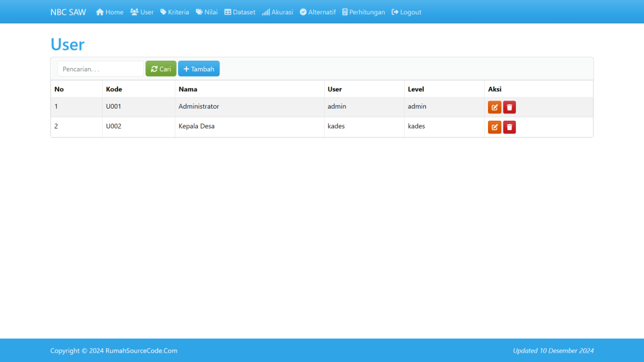Open the Kriteria menu item
The height and width of the screenshot is (362, 644).
(175, 12)
